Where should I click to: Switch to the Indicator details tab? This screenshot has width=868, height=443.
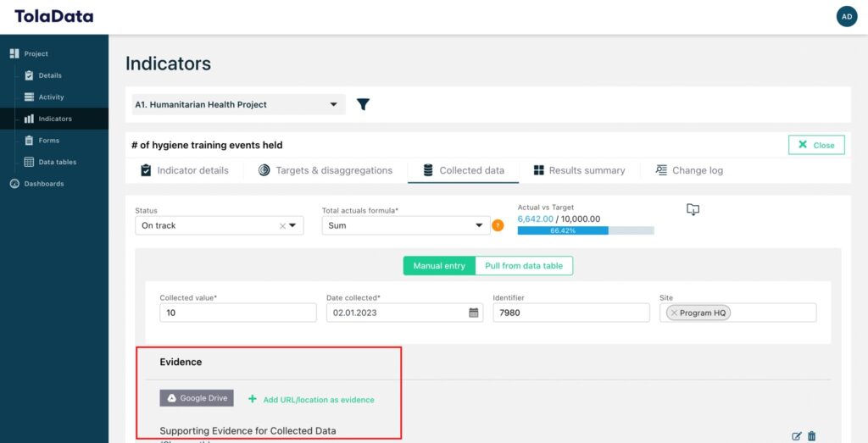(x=184, y=170)
